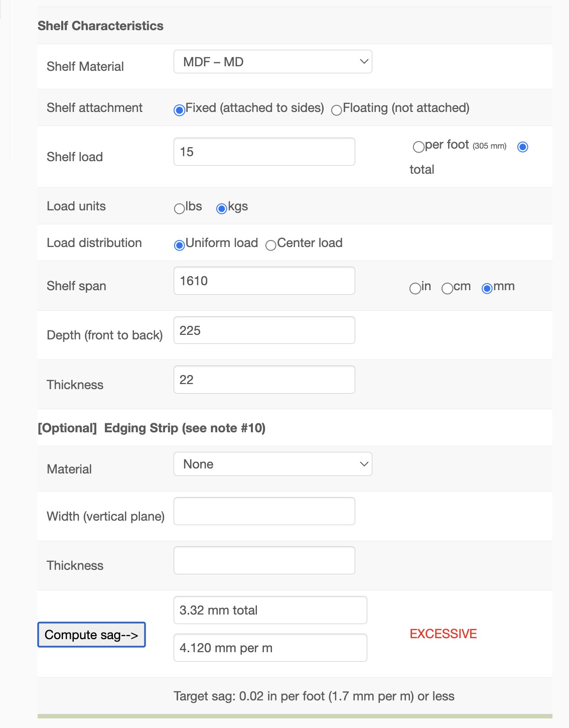Click the edging strip Thickness field
569x728 pixels.
point(264,560)
